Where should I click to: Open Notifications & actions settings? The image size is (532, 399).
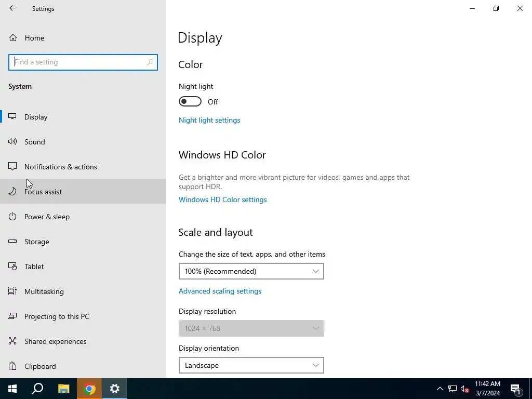[x=83, y=167]
